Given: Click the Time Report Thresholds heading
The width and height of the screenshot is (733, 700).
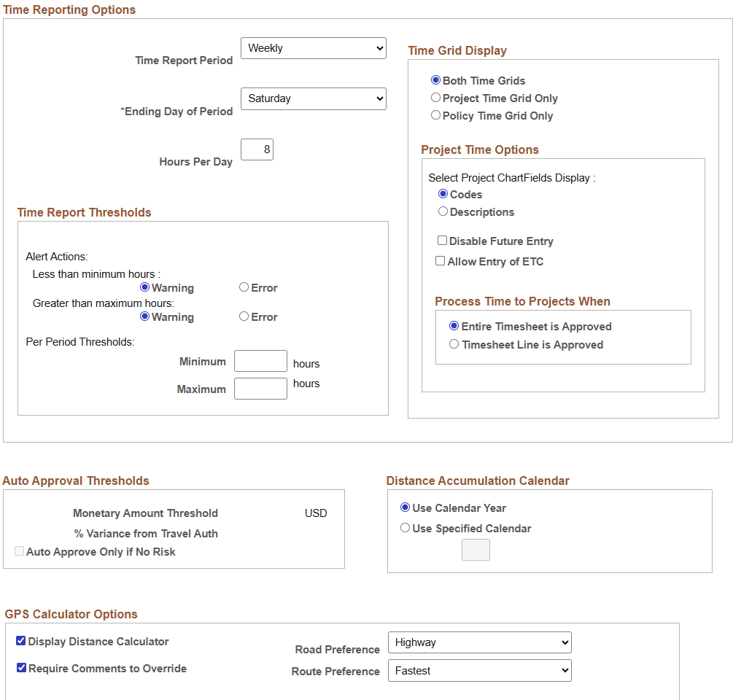Looking at the screenshot, I should pyautogui.click(x=84, y=213).
